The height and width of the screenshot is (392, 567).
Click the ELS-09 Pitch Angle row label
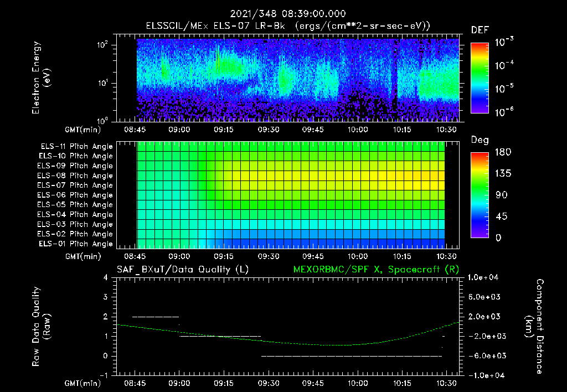[x=75, y=166]
